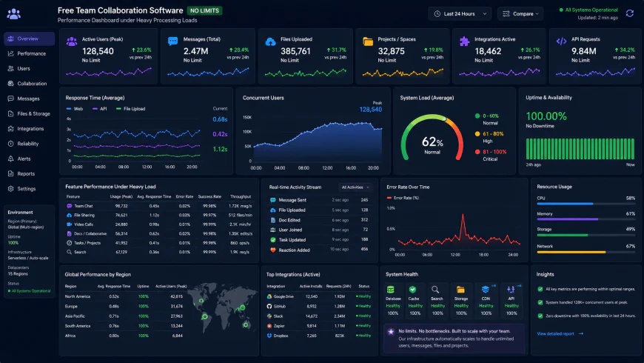
Task: Open the Reliability sidebar item
Action: click(29, 144)
